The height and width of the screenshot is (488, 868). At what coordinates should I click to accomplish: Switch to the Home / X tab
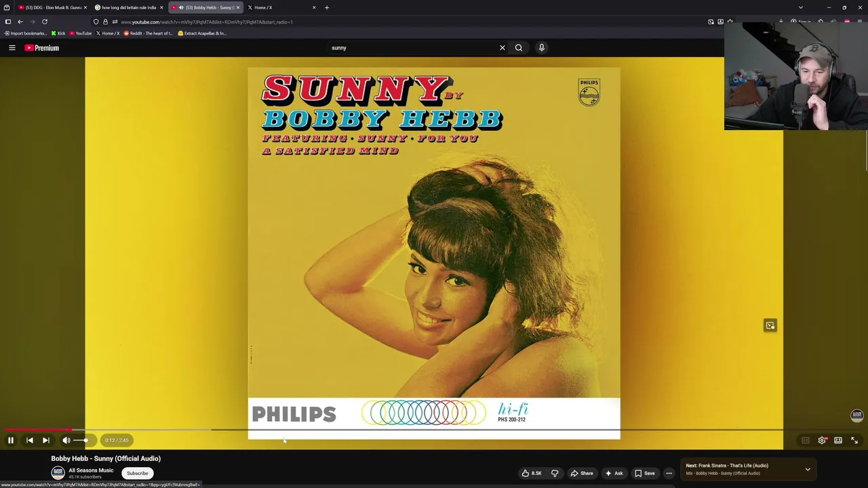pyautogui.click(x=280, y=7)
